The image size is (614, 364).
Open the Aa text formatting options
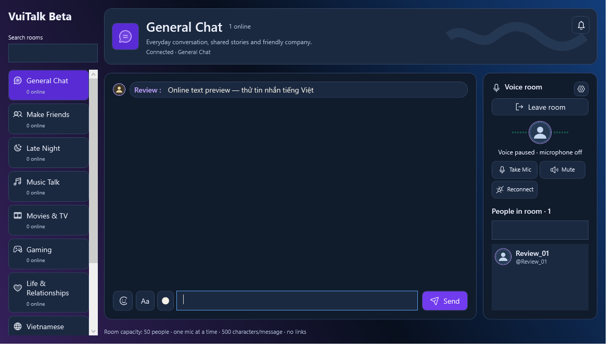pyautogui.click(x=145, y=301)
